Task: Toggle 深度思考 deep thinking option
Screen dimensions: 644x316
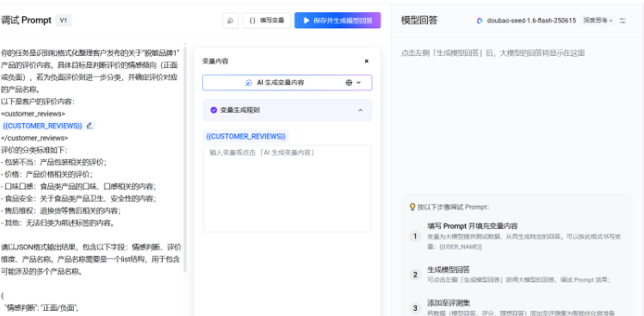Action: click(598, 21)
